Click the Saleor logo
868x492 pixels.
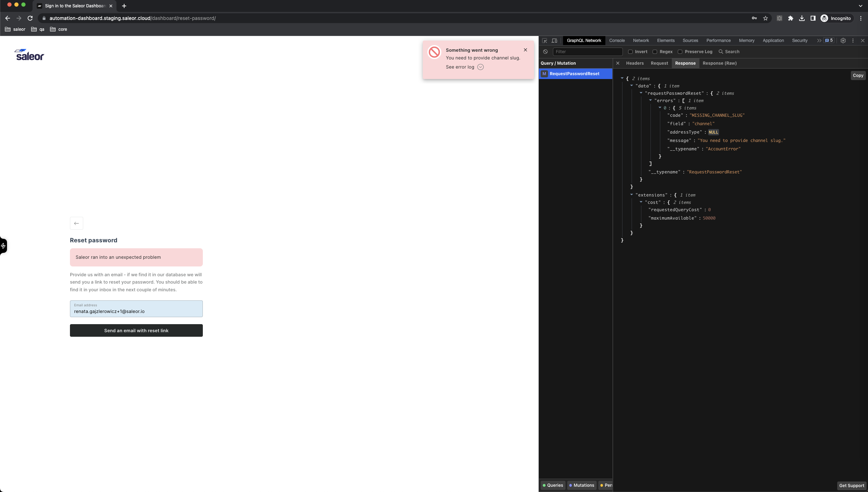pos(29,55)
